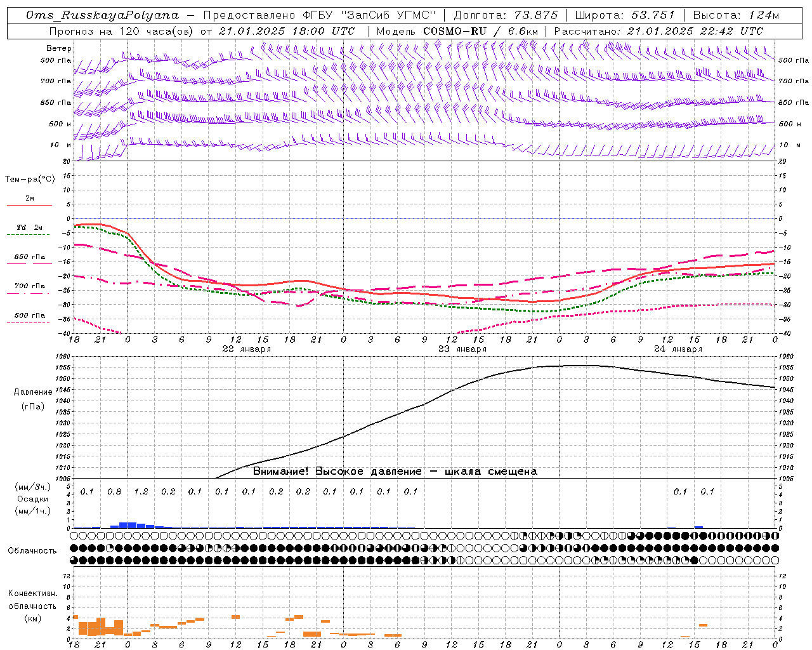Click the 850 гПа temperature legend line
The height and width of the screenshot is (650, 812).
click(x=30, y=263)
